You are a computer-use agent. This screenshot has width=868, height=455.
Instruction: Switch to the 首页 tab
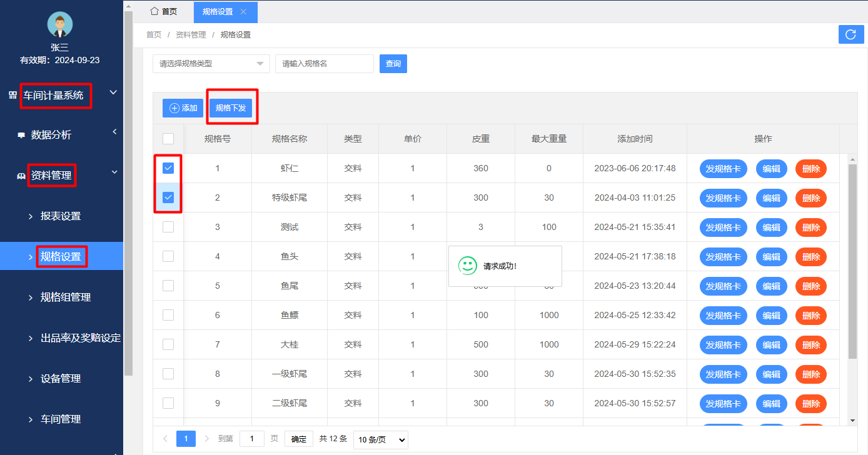(x=164, y=12)
